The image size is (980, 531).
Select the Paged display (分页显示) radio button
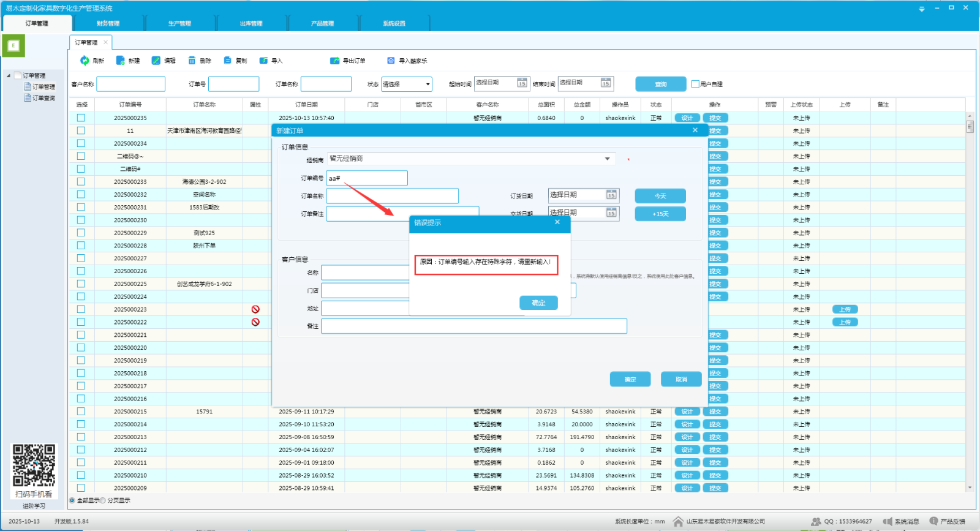tap(103, 500)
